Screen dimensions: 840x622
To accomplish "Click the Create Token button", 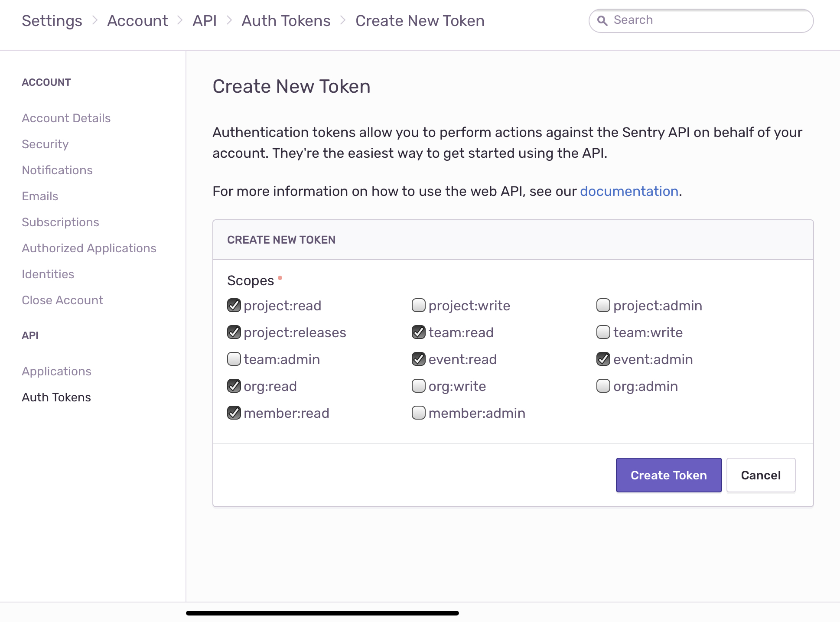I will pyautogui.click(x=668, y=475).
